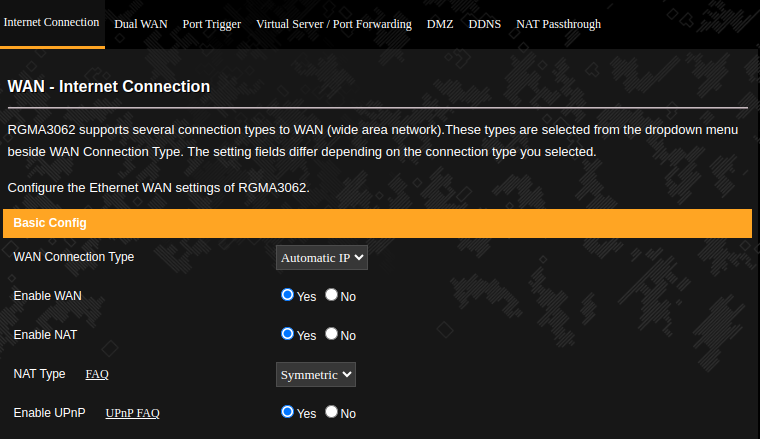Open the DMZ tab

point(440,24)
